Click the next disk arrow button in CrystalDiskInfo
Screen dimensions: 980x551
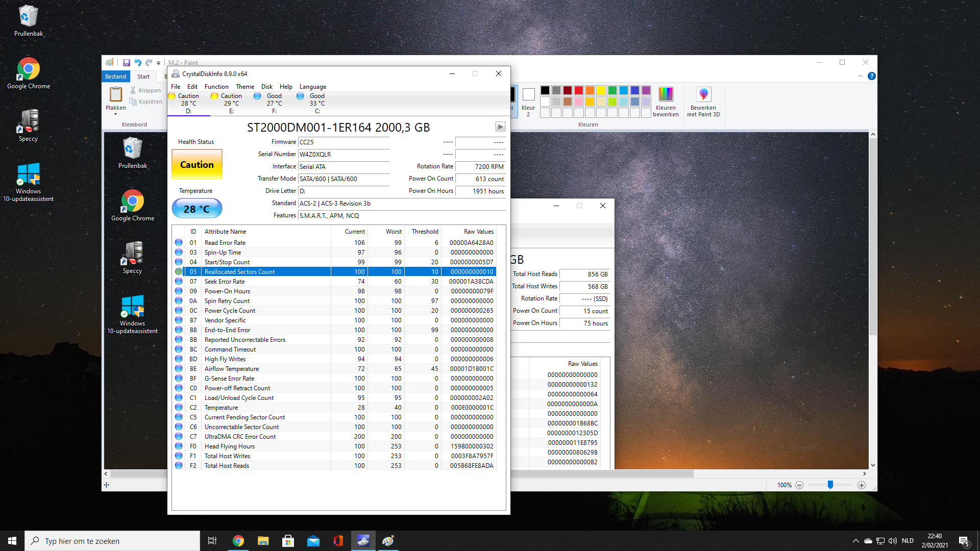500,127
